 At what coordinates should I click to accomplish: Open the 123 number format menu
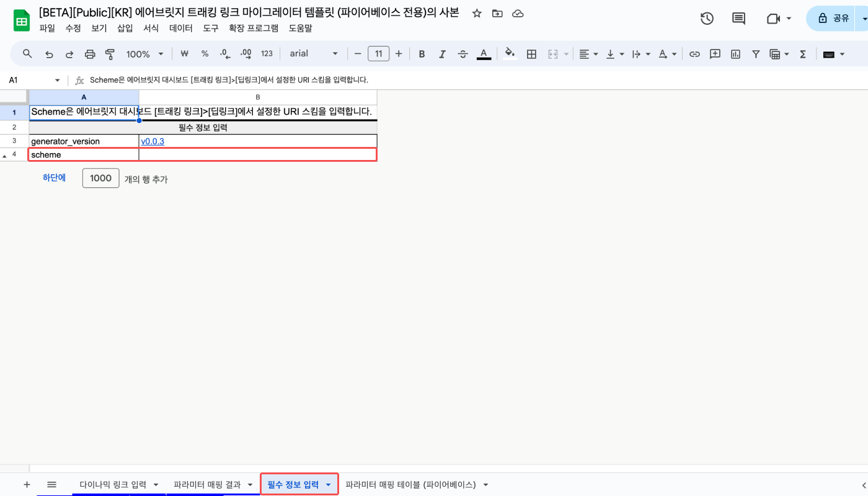pyautogui.click(x=267, y=54)
